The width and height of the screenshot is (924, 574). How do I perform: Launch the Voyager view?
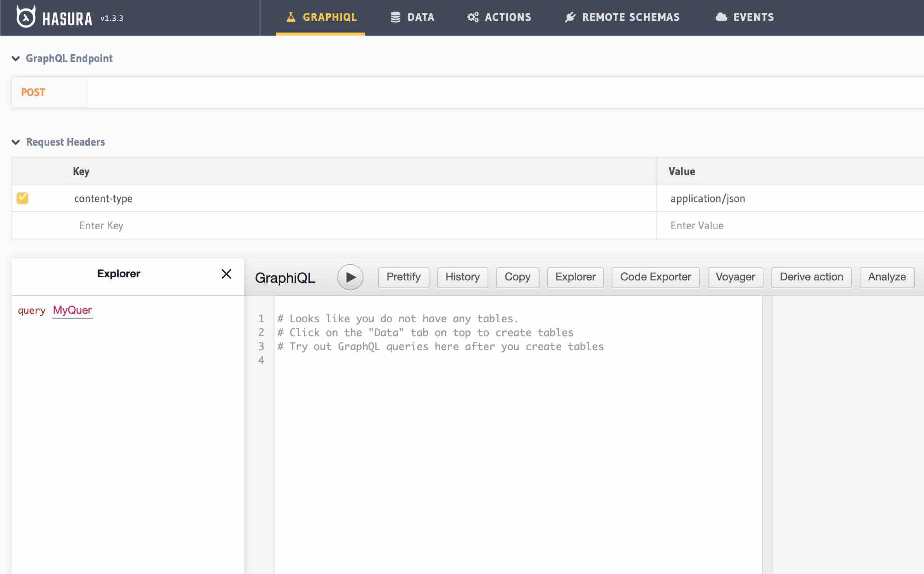click(x=735, y=277)
